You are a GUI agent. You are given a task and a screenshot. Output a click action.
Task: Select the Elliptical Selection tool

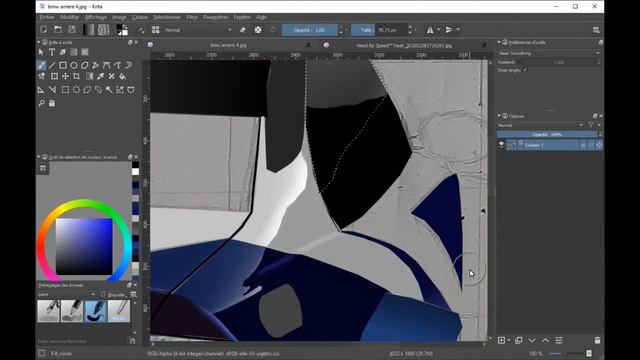click(x=76, y=90)
